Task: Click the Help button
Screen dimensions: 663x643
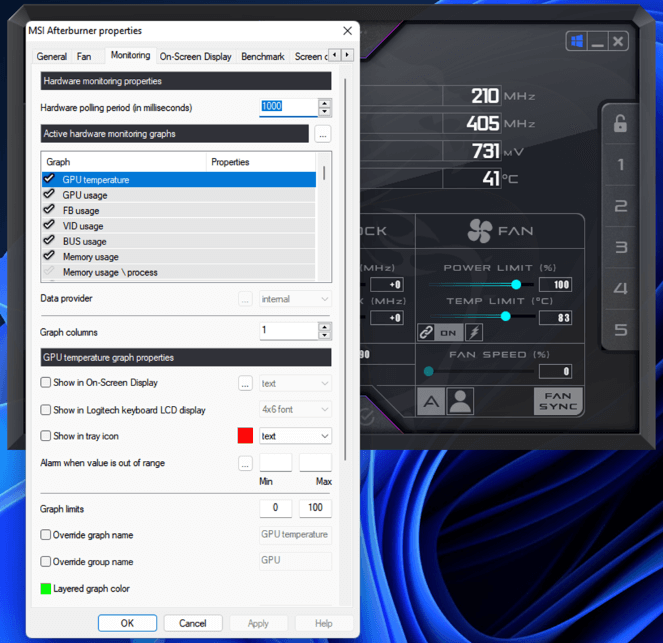Action: pyautogui.click(x=324, y=623)
